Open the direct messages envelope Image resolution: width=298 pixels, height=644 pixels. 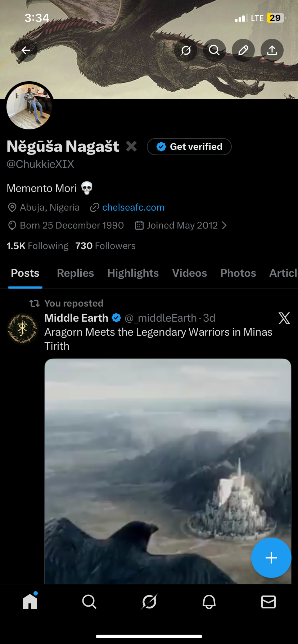[x=268, y=601]
